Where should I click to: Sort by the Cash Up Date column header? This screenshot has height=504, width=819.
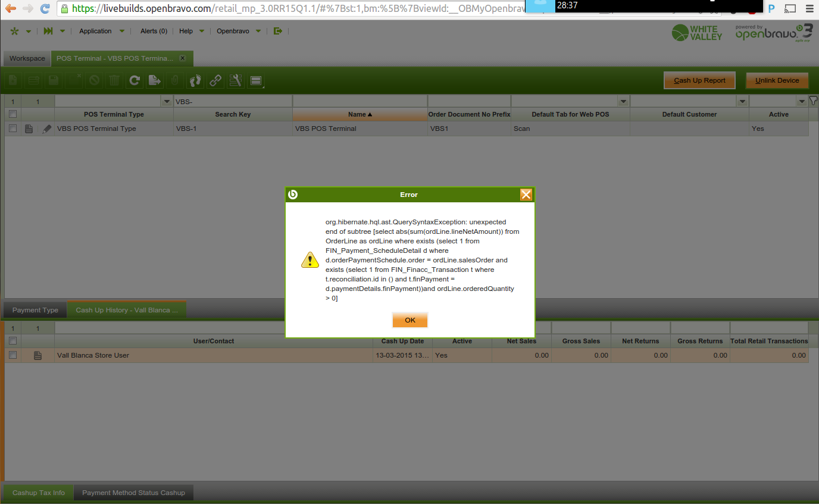[402, 341]
